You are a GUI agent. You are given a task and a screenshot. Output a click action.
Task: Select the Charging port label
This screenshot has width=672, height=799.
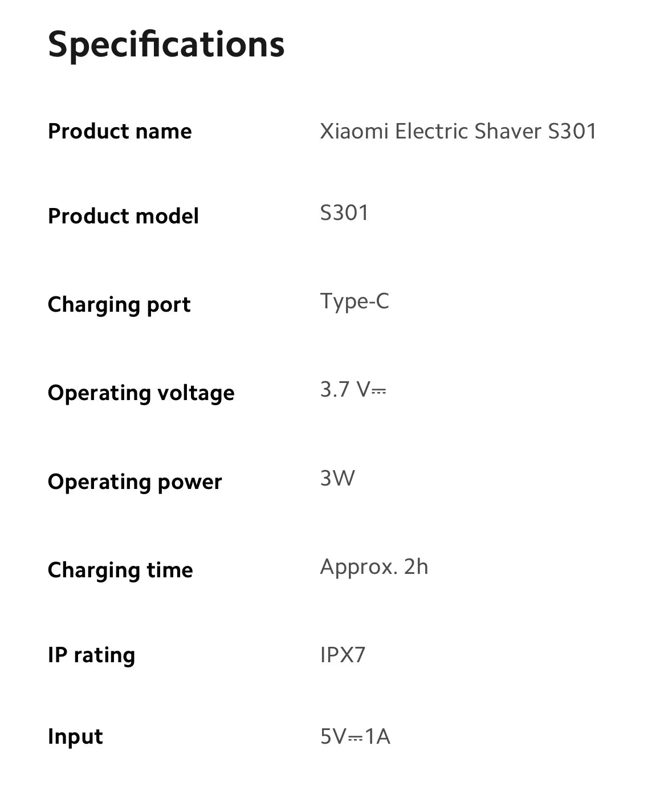tap(119, 305)
